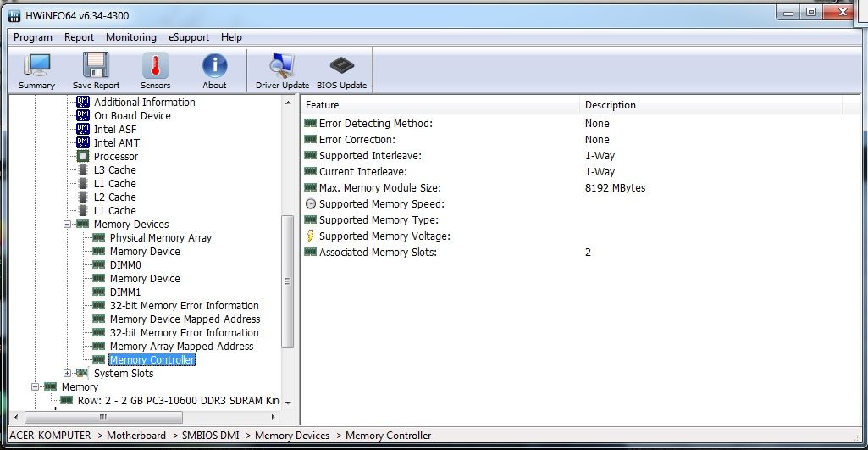
Task: Click the 8192 MBytes value
Action: tap(615, 188)
